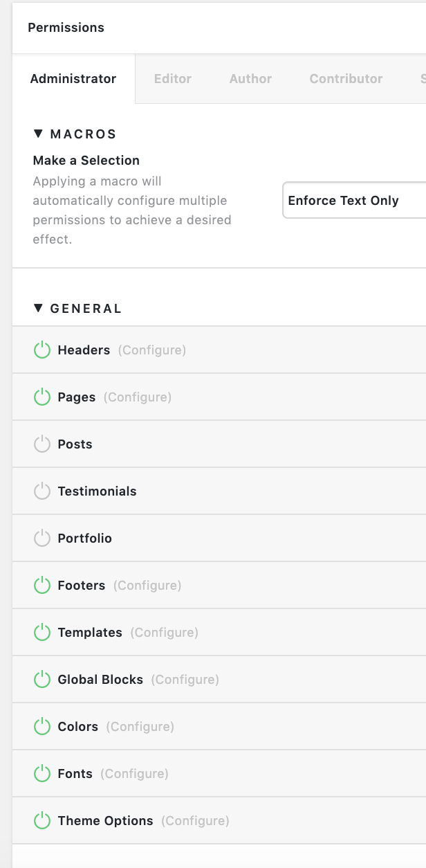
Task: Enable the Testimonials power icon
Action: [x=42, y=491]
